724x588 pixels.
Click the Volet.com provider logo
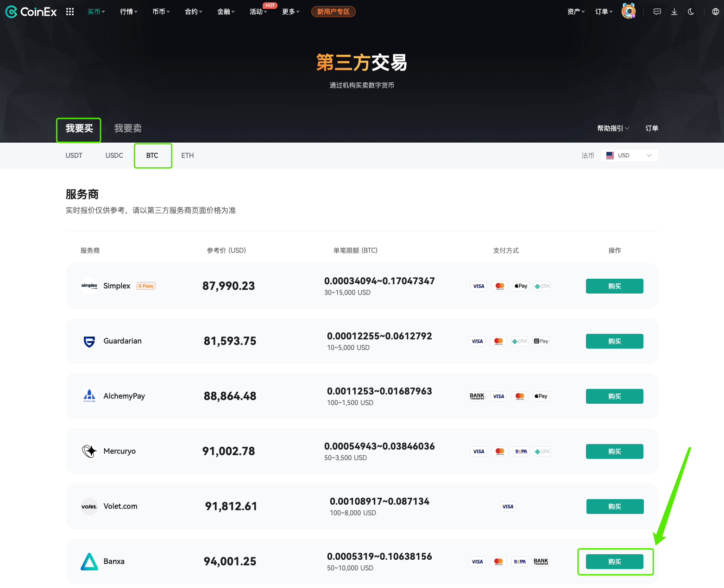(x=89, y=507)
